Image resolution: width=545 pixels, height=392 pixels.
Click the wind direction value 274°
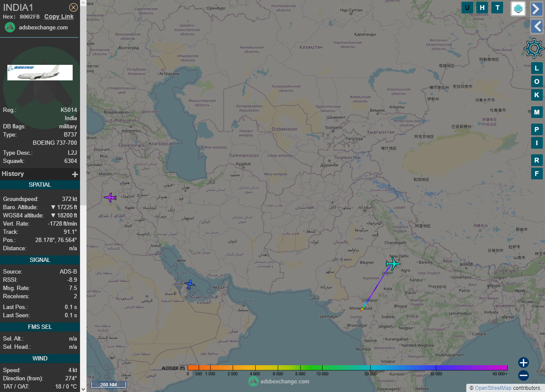pyautogui.click(x=71, y=379)
